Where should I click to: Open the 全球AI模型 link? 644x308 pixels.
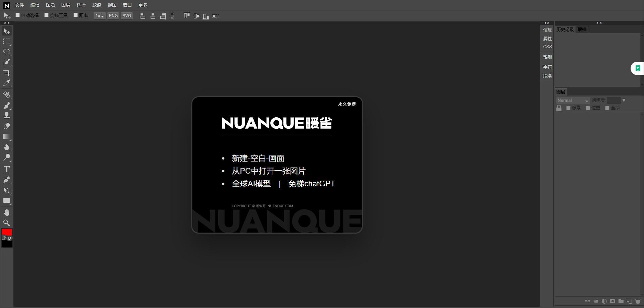251,184
